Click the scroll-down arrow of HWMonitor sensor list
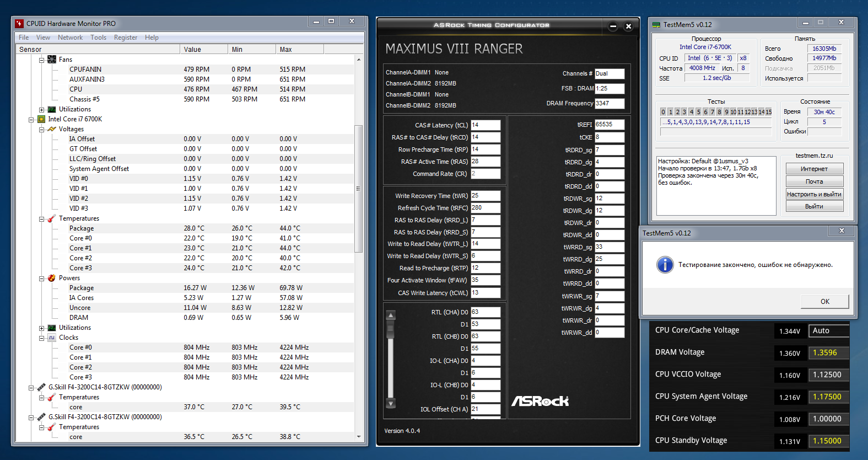Image resolution: width=868 pixels, height=460 pixels. pyautogui.click(x=359, y=437)
